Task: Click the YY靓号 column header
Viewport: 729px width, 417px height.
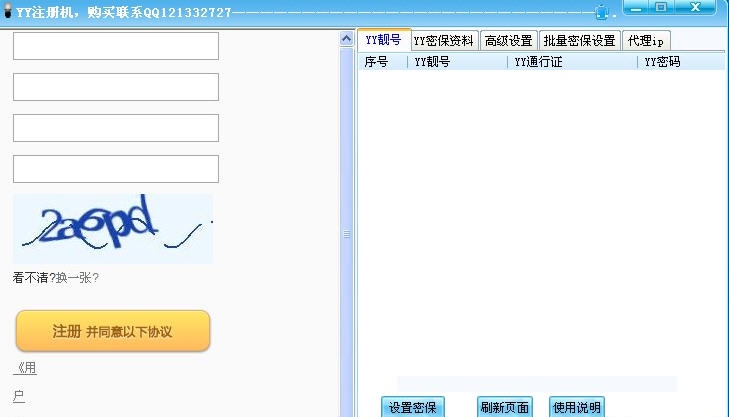Action: click(457, 62)
